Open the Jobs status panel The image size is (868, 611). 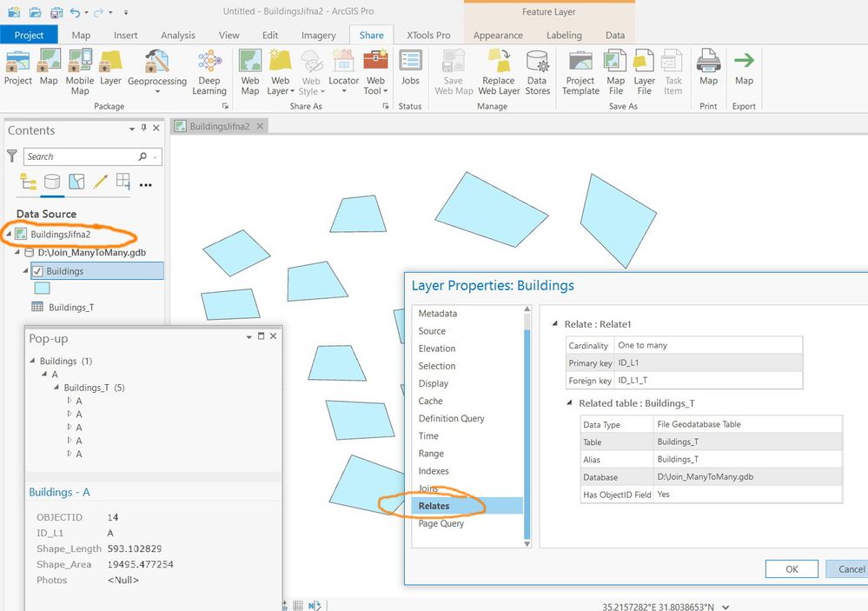[410, 68]
